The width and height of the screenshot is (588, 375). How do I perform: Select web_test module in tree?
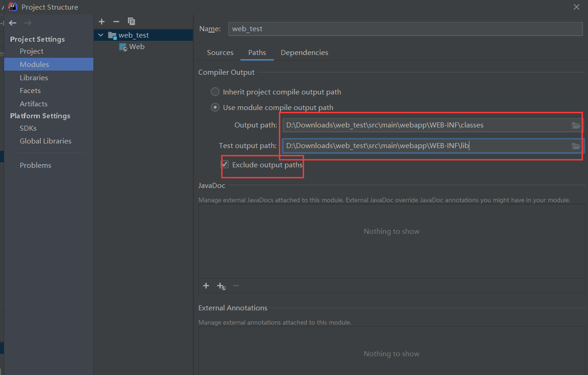coord(143,35)
